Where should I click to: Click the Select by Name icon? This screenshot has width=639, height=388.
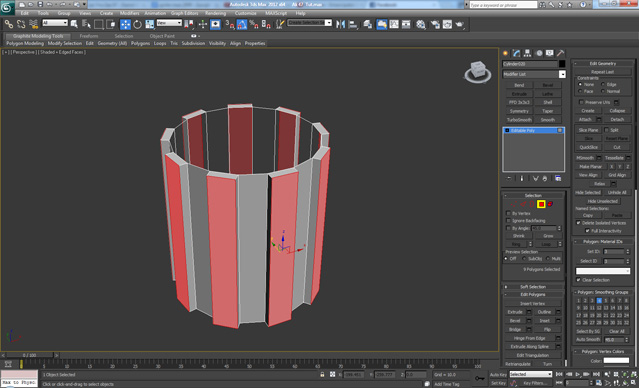click(x=86, y=24)
